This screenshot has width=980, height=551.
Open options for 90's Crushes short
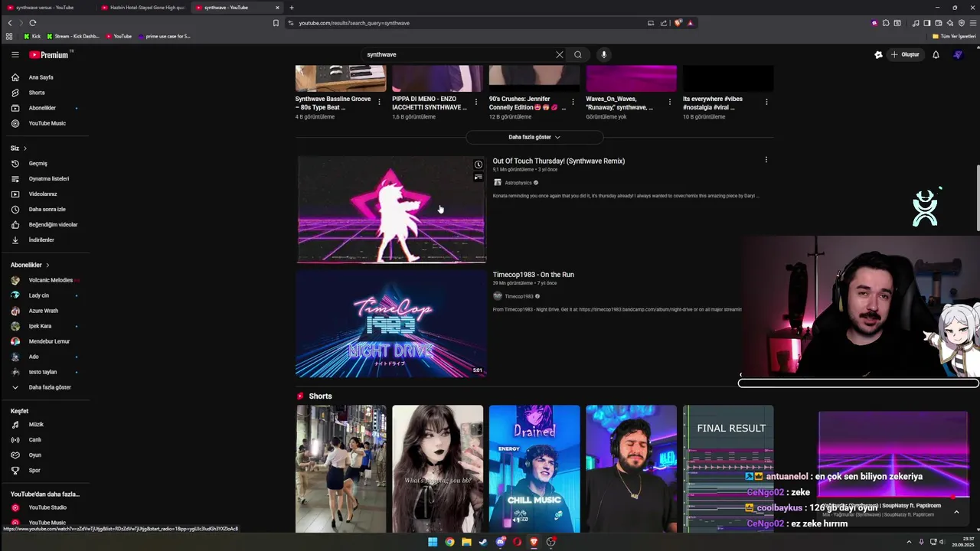573,102
